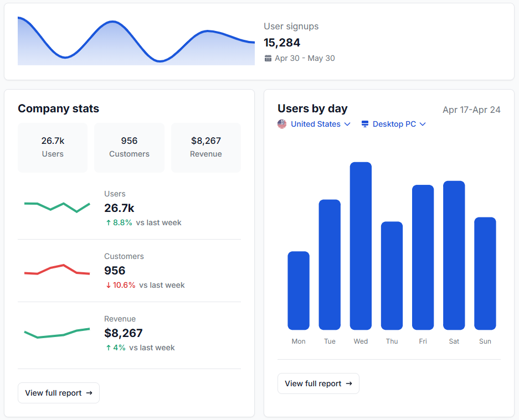Click the United States flag icon

click(282, 124)
